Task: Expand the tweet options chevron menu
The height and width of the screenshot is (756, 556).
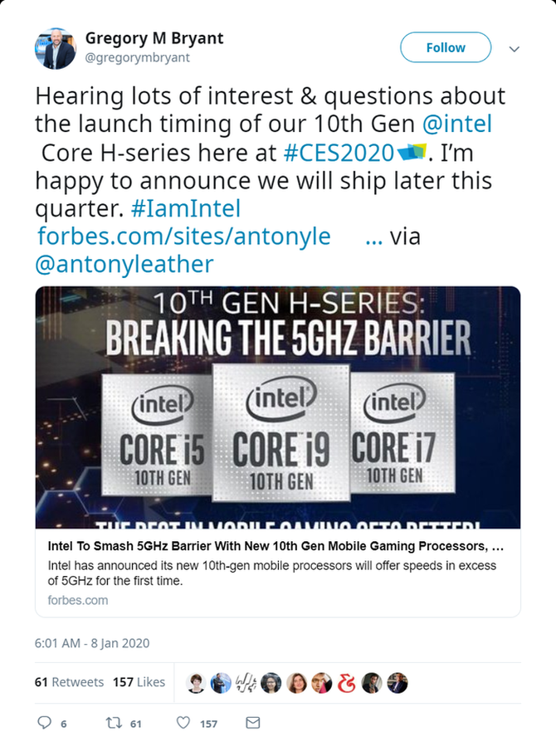Action: pos(515,49)
